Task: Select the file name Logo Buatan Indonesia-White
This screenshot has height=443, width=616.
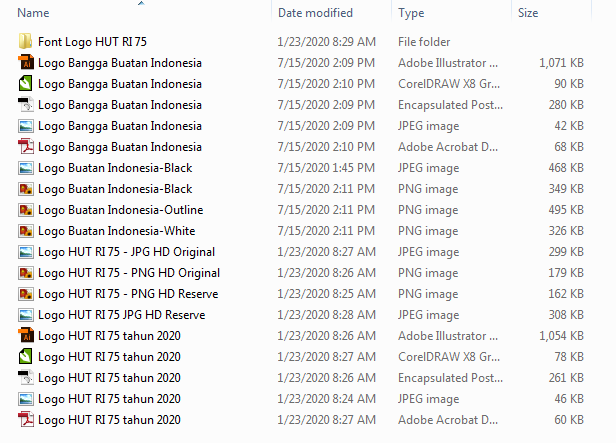Action: (x=117, y=231)
